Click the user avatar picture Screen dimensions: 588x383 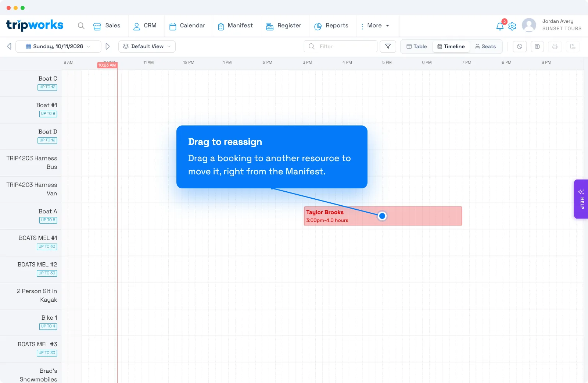529,25
